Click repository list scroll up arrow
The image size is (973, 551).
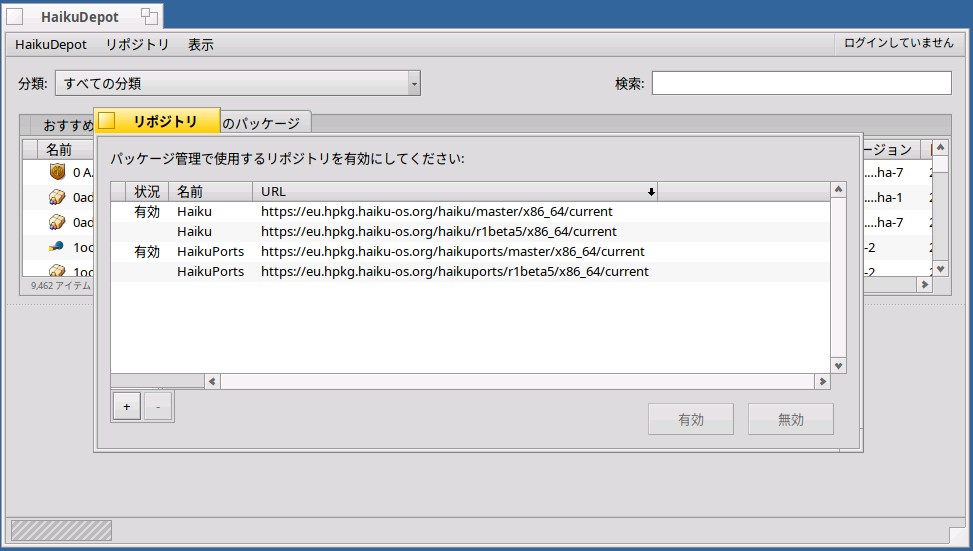(838, 189)
